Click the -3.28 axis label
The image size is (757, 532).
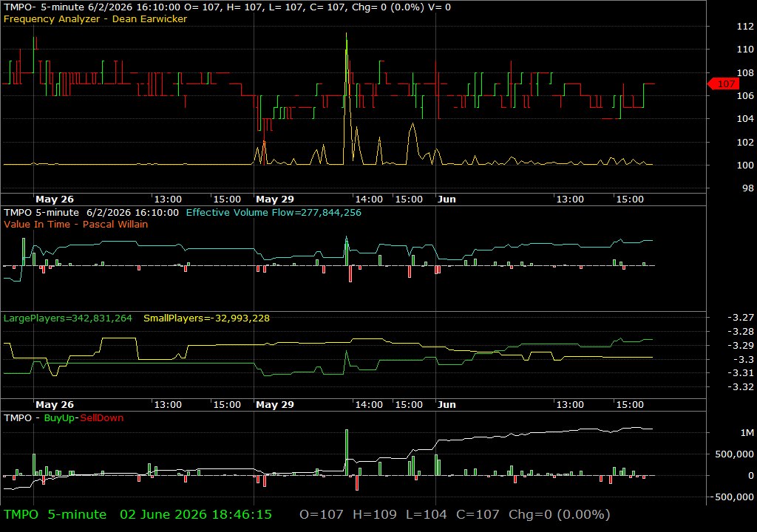point(741,332)
